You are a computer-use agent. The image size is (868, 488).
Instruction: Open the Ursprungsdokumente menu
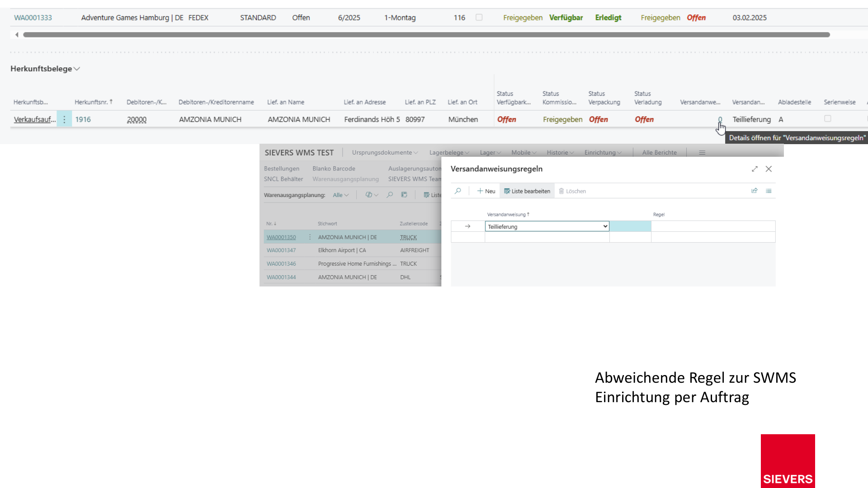coord(385,153)
